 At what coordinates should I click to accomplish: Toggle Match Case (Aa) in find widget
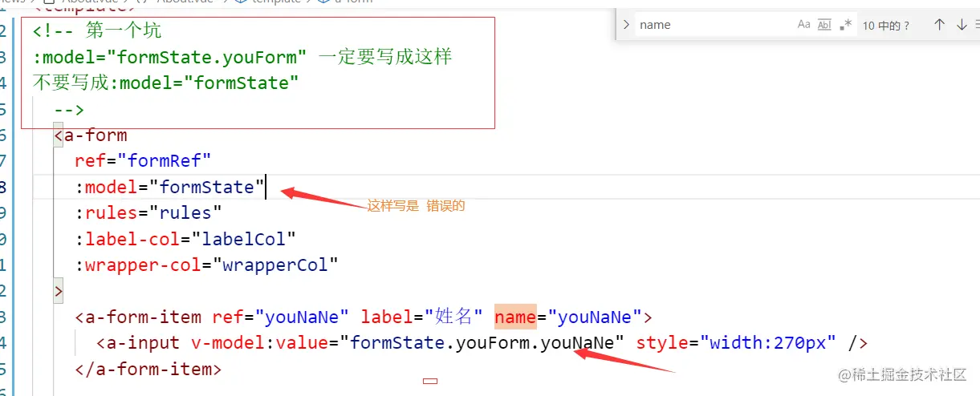point(804,25)
